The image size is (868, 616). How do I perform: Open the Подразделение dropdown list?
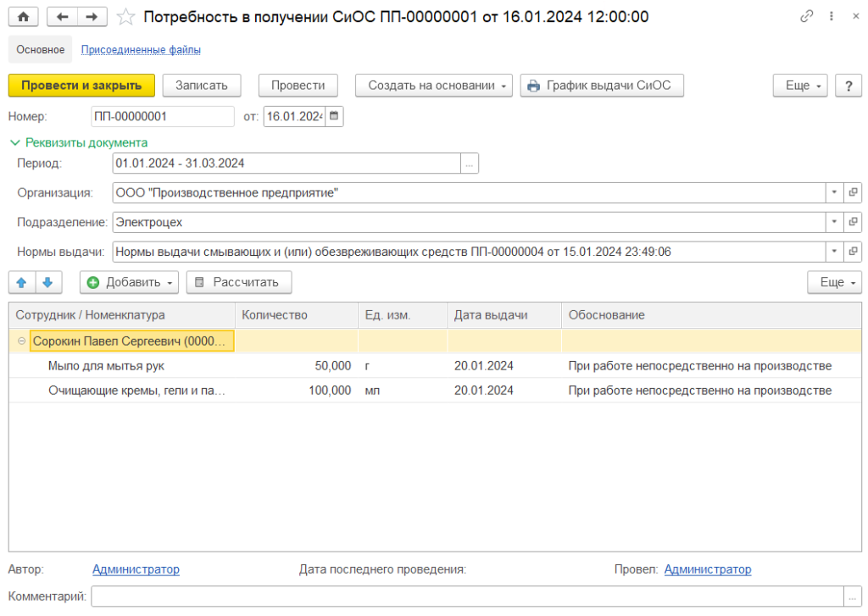[x=833, y=222]
